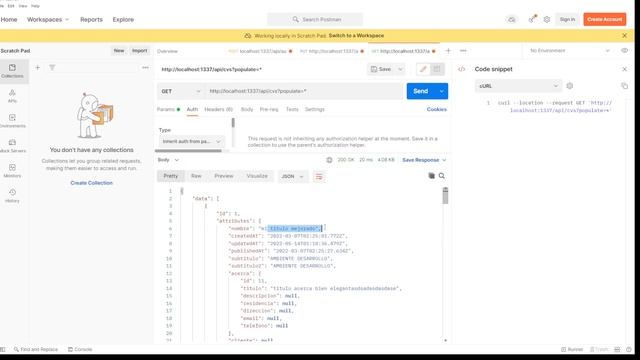Click the Search Postman field

(315, 19)
